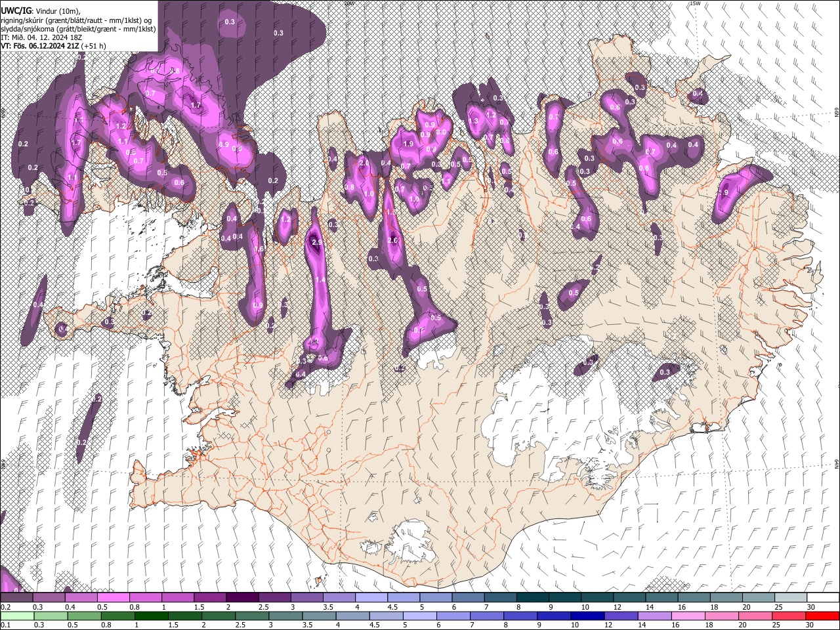
Task: Pick dark teal upper swatch between 9 and 10
Action: (x=565, y=598)
